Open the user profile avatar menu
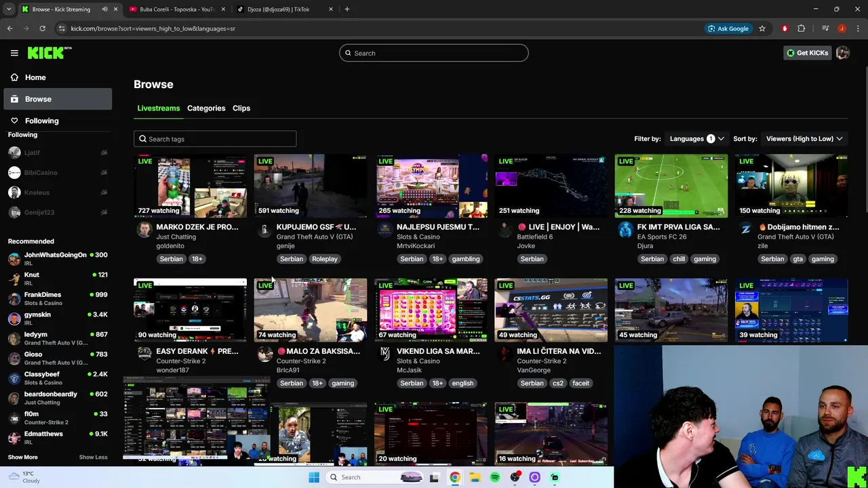This screenshot has height=488, width=868. [x=842, y=53]
